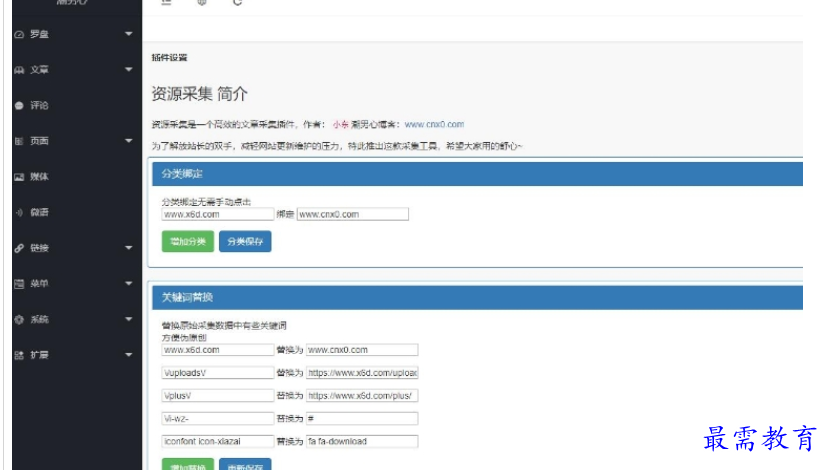The image size is (825, 470).
Task: Open 媒体 media via its image icon
Action: tap(19, 177)
